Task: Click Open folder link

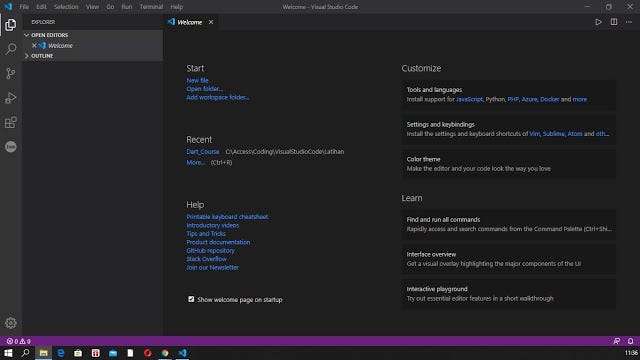Action: click(x=204, y=89)
